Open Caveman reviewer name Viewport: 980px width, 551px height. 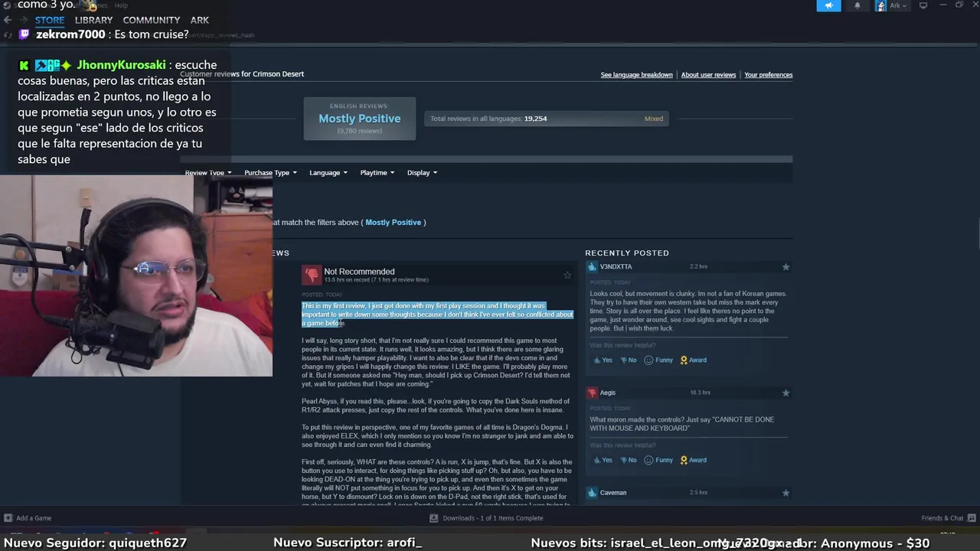coord(613,493)
